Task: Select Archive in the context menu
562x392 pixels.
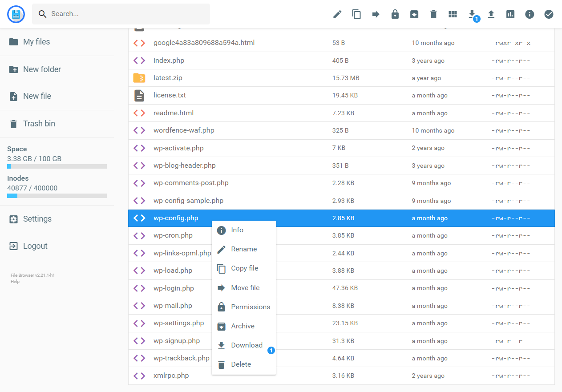Action: 243,326
